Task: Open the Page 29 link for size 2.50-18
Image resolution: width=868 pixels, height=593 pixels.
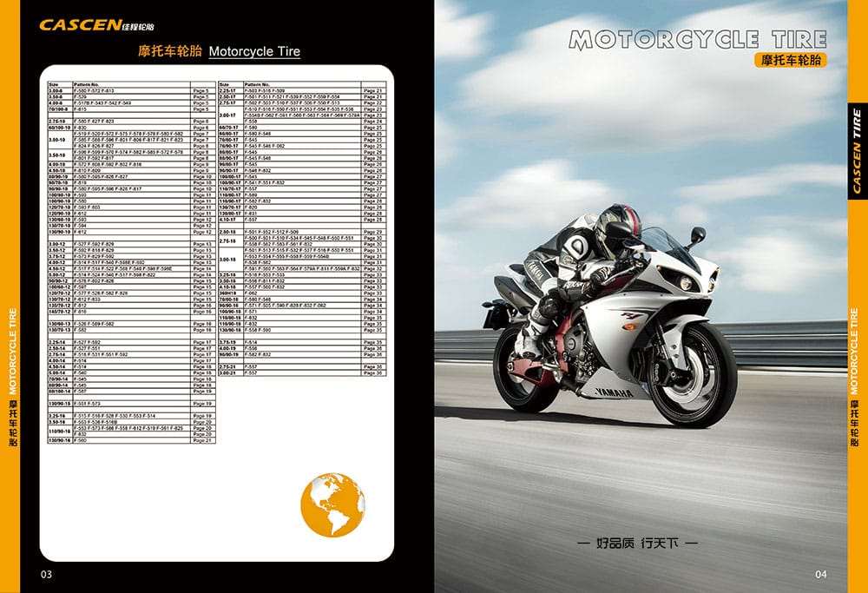Action: [372, 233]
